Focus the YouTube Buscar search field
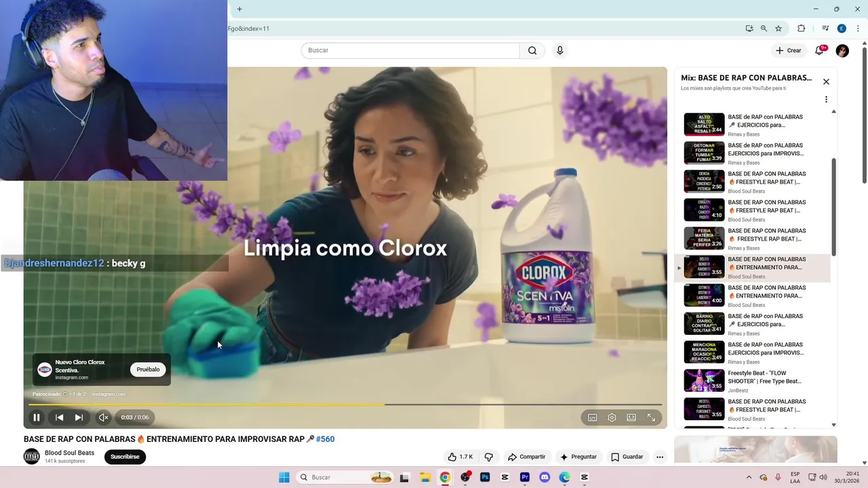 point(410,50)
